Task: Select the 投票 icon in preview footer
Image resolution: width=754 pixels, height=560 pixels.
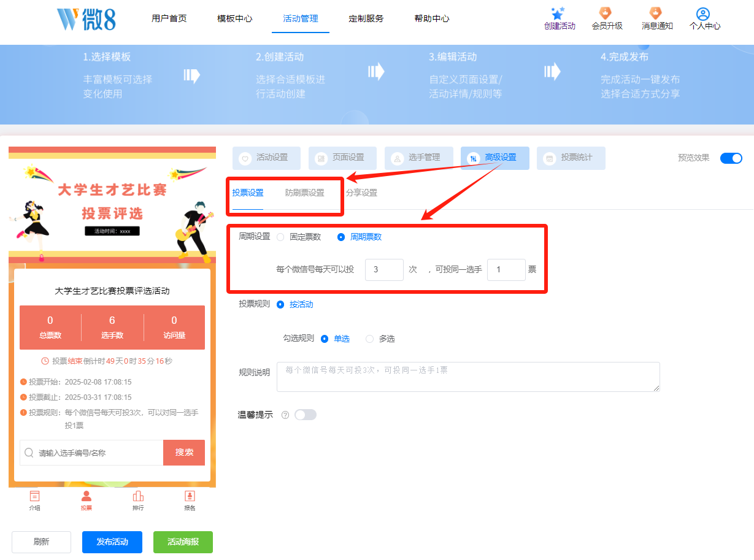Action: click(87, 497)
